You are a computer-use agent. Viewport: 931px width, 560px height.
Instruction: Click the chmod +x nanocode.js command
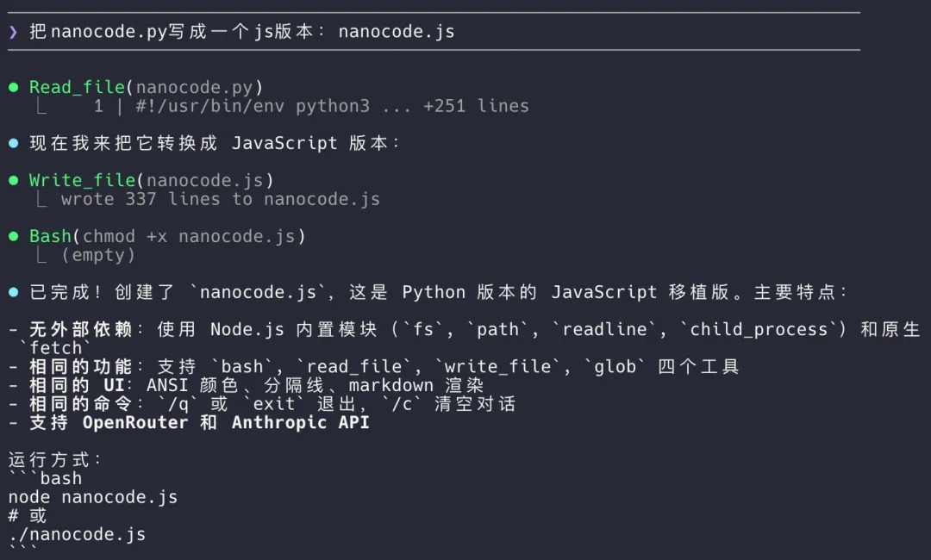click(189, 236)
